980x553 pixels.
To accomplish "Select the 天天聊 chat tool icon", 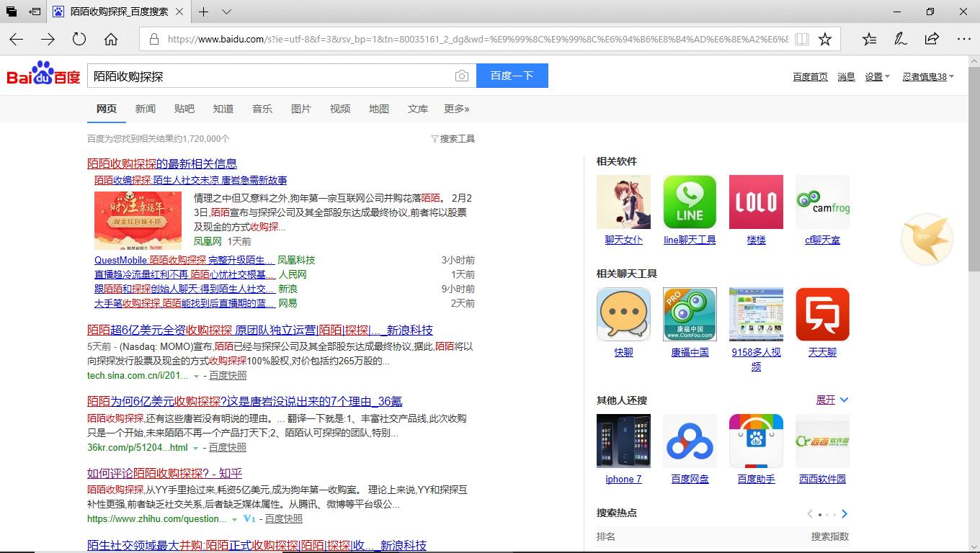I will pos(822,314).
